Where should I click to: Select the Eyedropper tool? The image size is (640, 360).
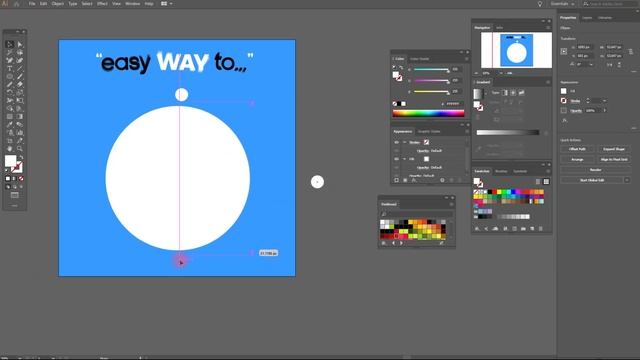10,124
